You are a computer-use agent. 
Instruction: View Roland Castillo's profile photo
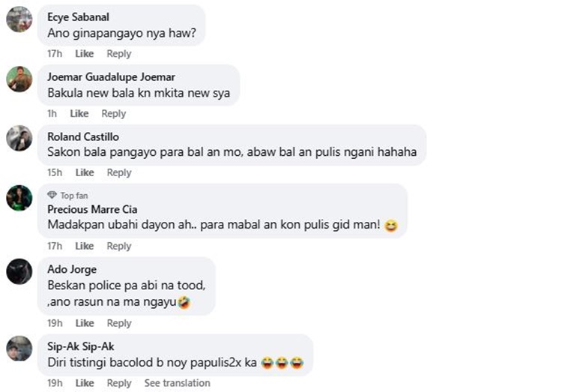(x=19, y=138)
